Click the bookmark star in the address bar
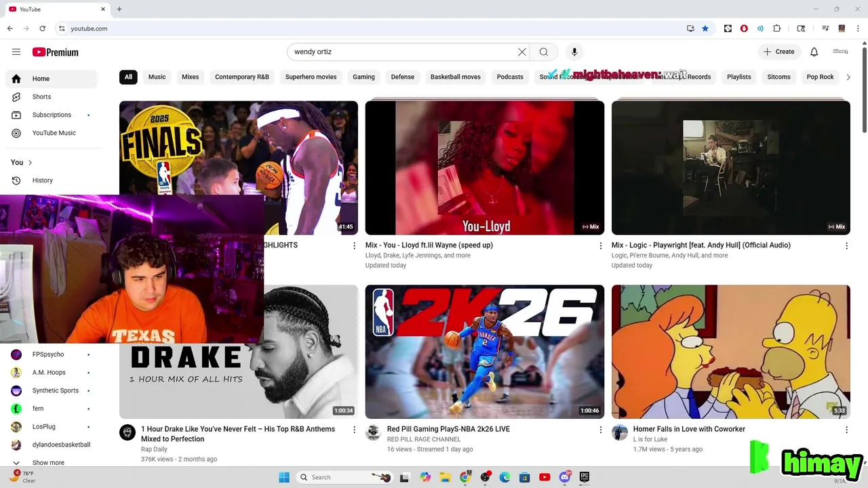 pos(705,28)
